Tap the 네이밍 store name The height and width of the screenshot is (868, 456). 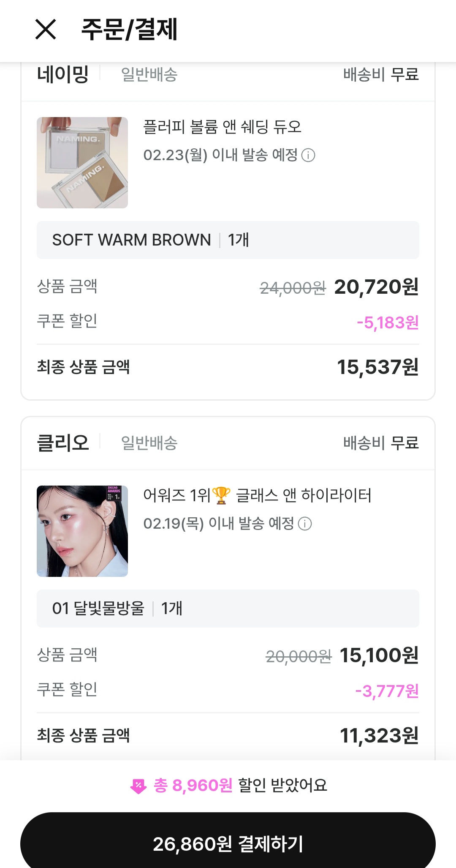point(63,75)
